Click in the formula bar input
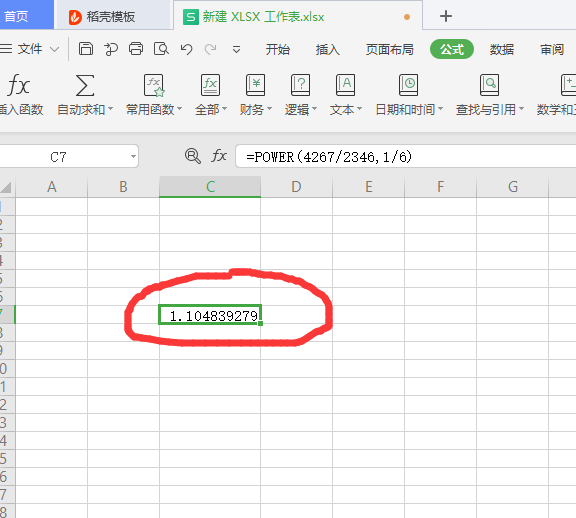 [406, 157]
